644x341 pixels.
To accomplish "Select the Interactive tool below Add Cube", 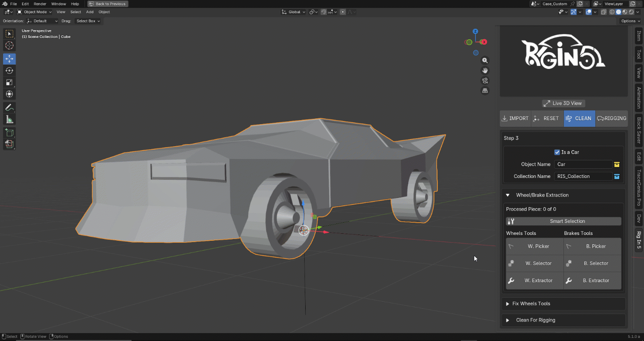I will [9, 144].
